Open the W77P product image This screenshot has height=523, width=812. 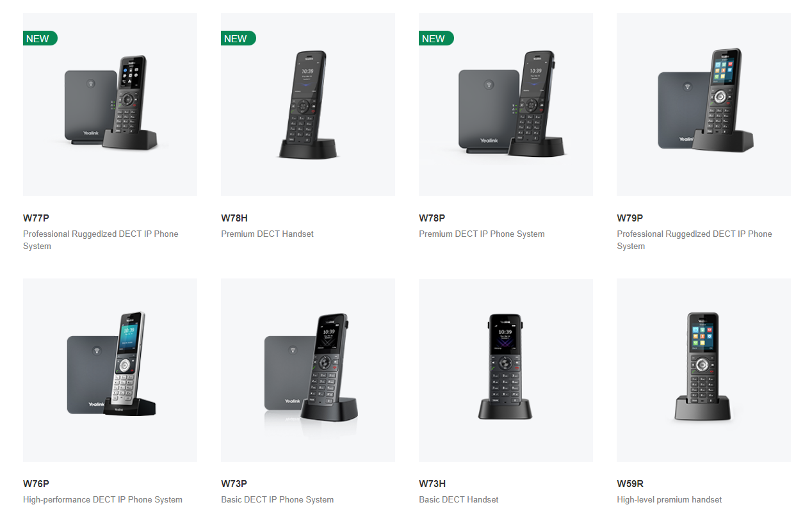click(110, 104)
